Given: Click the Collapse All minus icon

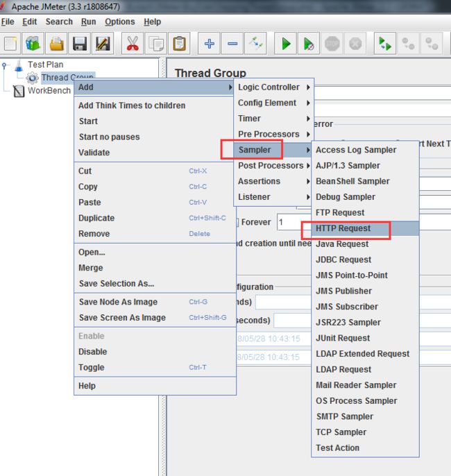Looking at the screenshot, I should tap(232, 44).
